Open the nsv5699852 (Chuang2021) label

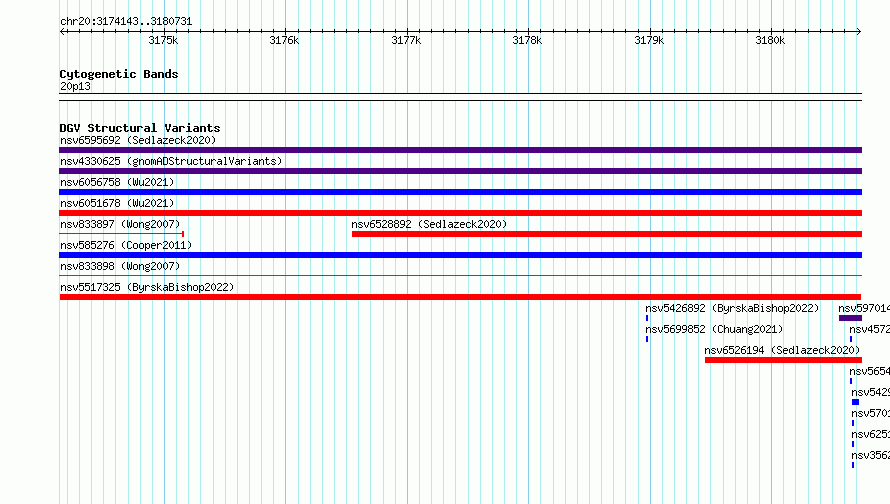tap(714, 329)
